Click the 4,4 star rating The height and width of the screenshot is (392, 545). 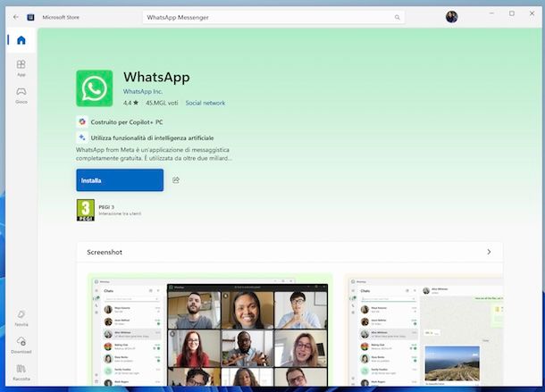pyautogui.click(x=130, y=103)
